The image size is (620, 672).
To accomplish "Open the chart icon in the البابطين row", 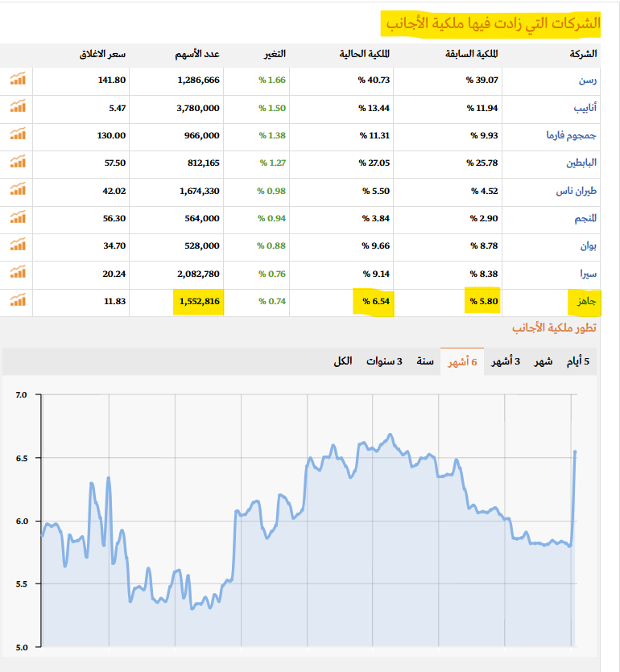I will tap(18, 162).
